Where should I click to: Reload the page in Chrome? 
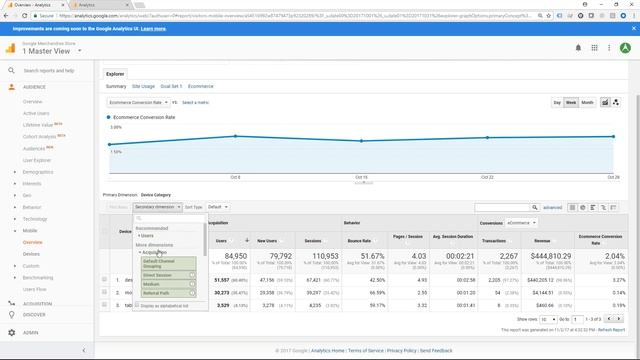[24, 16]
